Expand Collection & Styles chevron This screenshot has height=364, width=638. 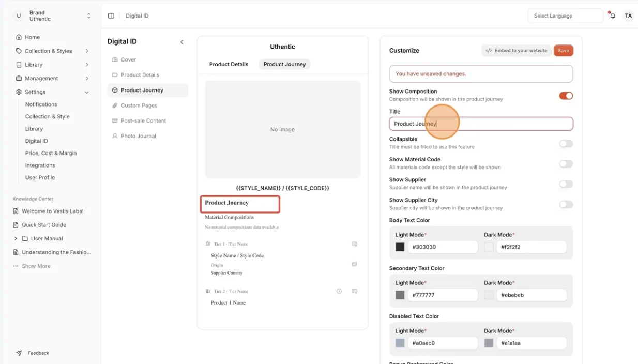pos(87,51)
